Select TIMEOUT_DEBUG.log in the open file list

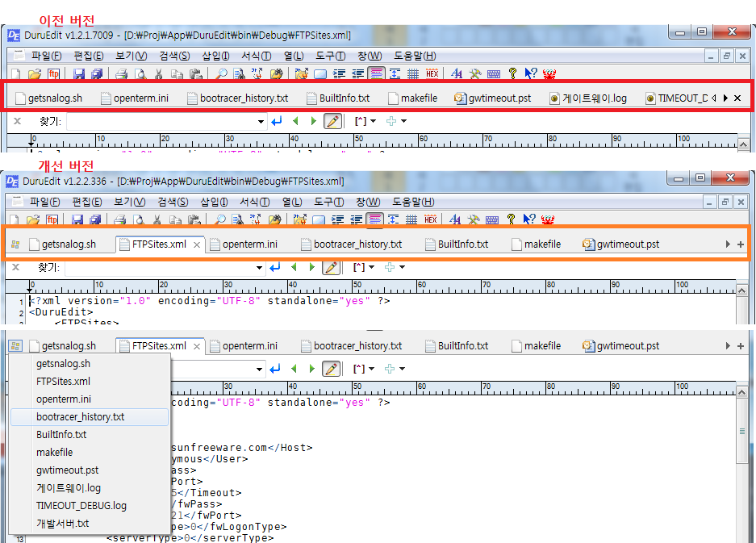(x=90, y=505)
